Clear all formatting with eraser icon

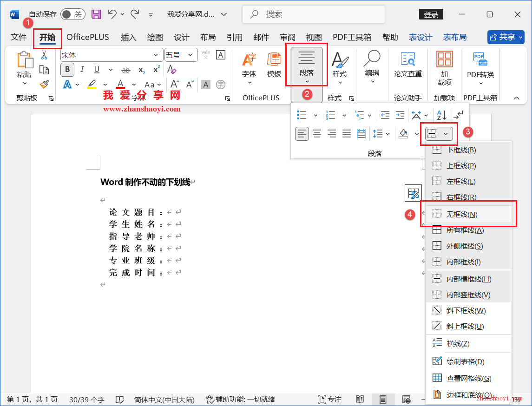171,70
